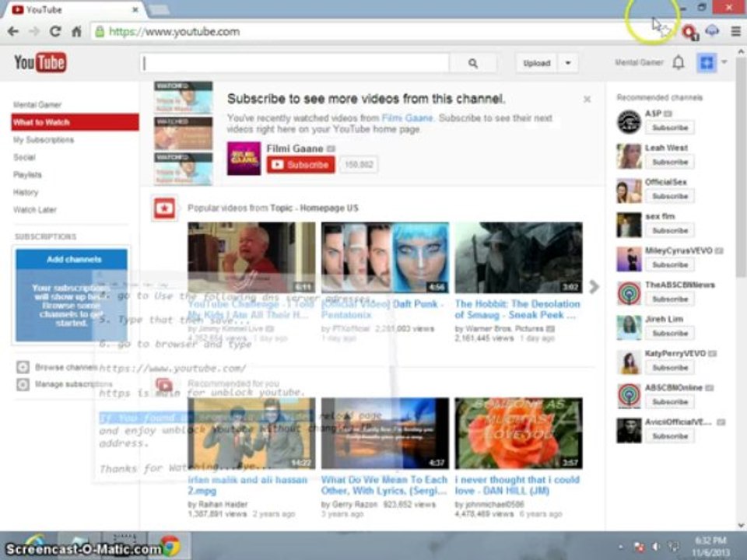The image size is (747, 560).
Task: Focus the YouTube search box
Action: (294, 63)
